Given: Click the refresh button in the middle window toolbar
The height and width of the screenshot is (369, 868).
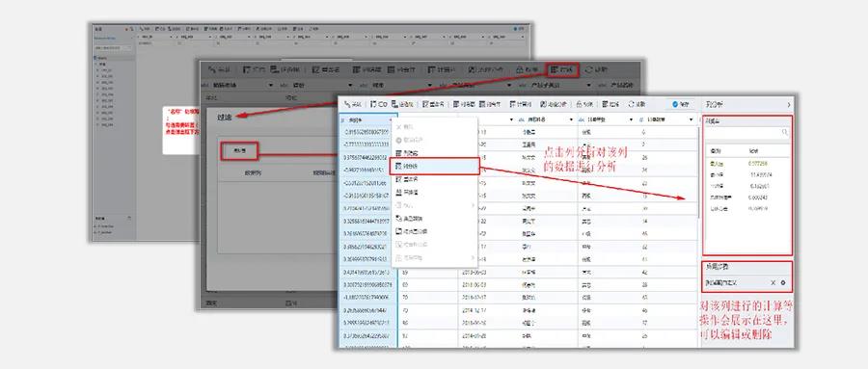Looking at the screenshot, I should click(597, 69).
